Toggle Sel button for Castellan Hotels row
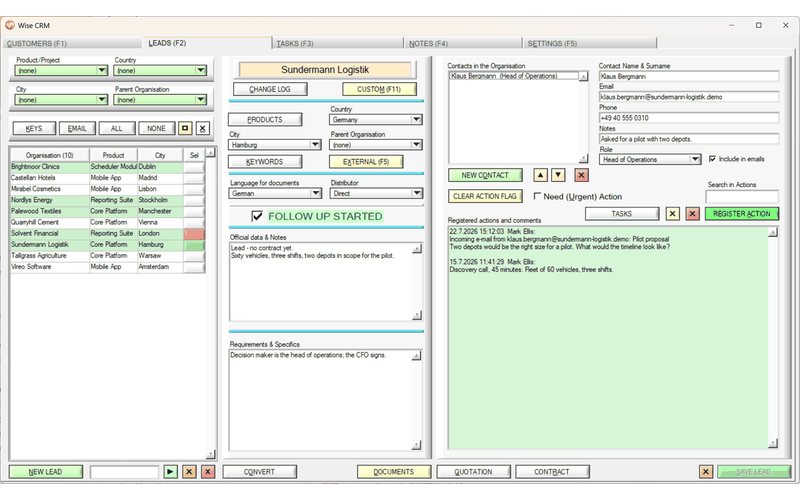The width and height of the screenshot is (800, 500). 194,178
